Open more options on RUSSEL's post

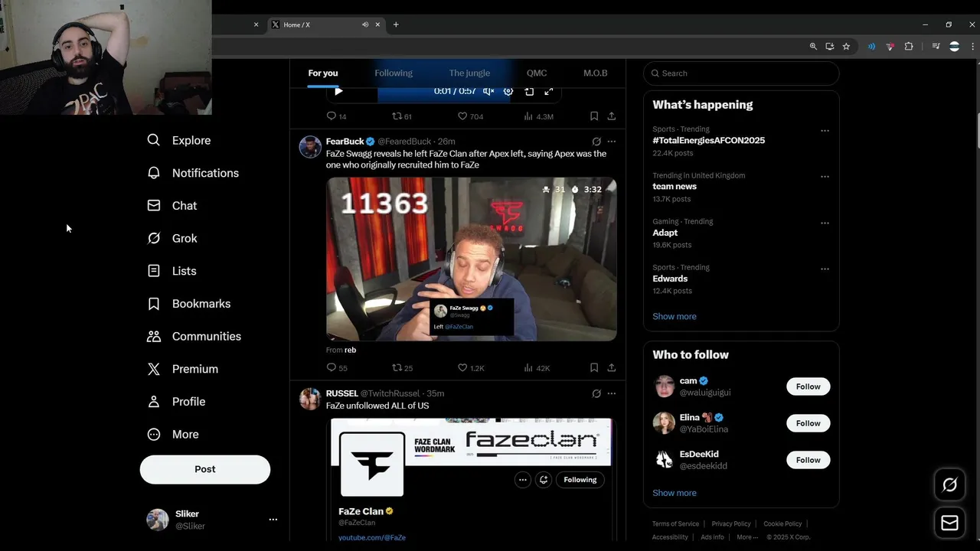[x=611, y=393]
